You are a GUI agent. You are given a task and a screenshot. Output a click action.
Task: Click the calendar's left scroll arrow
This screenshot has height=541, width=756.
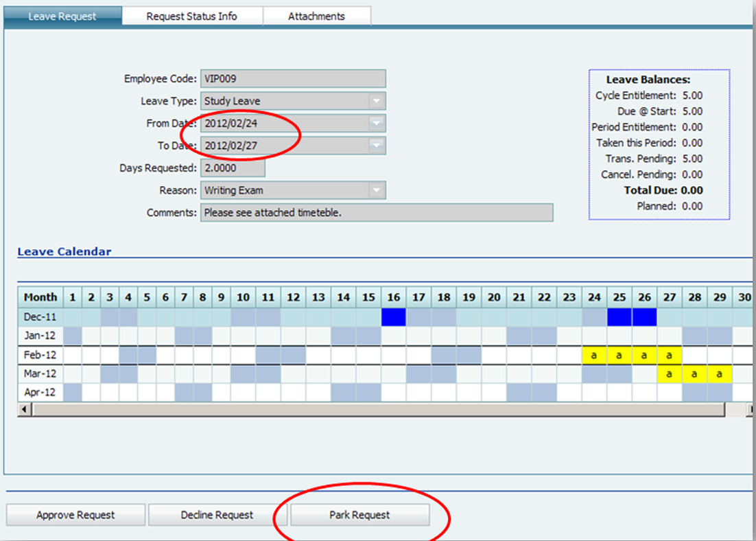(25, 409)
